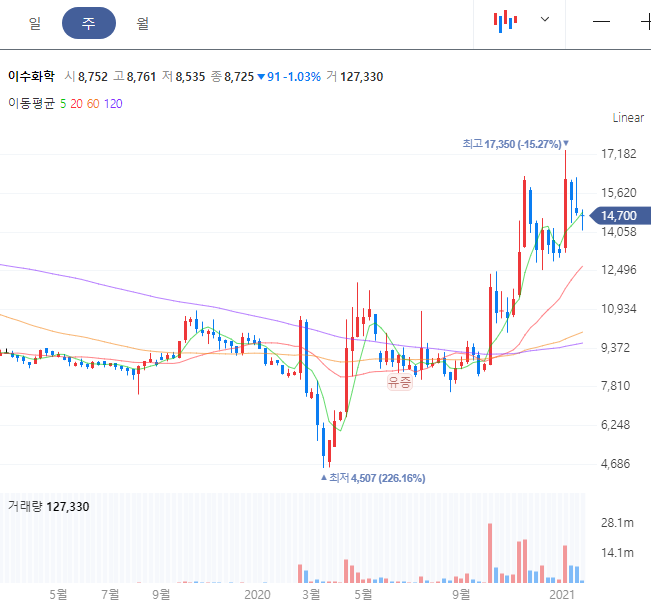
Task: Click the high price 고 8,761 value
Action: pos(135,76)
